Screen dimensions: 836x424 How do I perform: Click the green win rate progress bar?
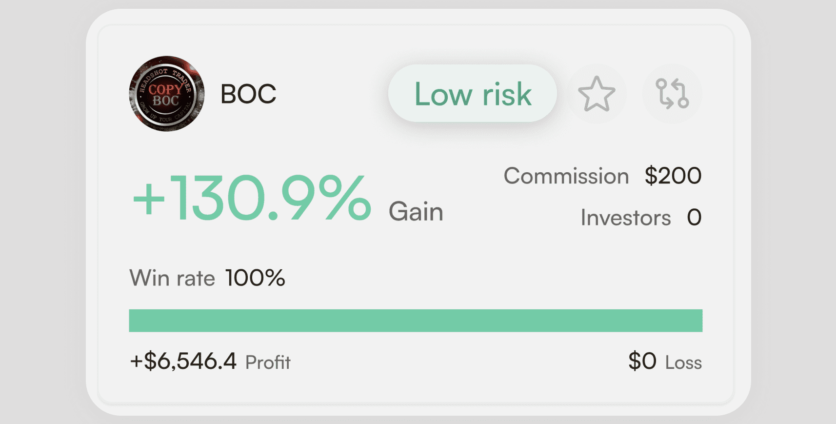coord(415,320)
